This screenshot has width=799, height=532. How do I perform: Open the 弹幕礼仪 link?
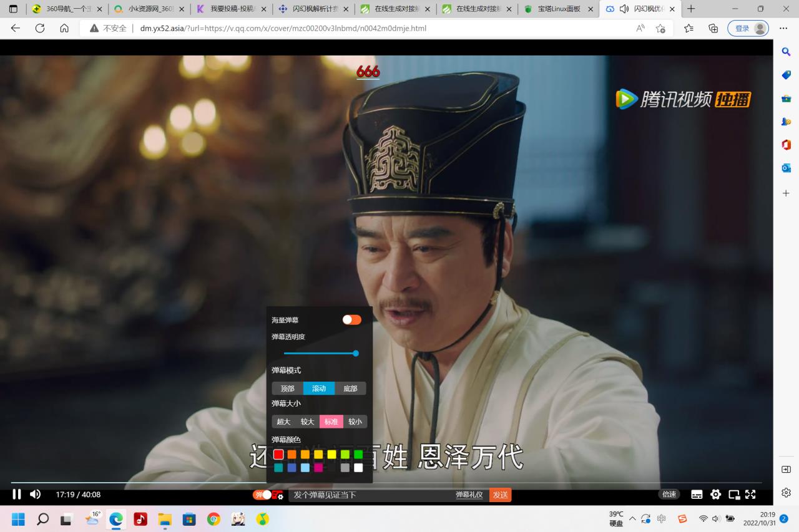[x=469, y=495]
